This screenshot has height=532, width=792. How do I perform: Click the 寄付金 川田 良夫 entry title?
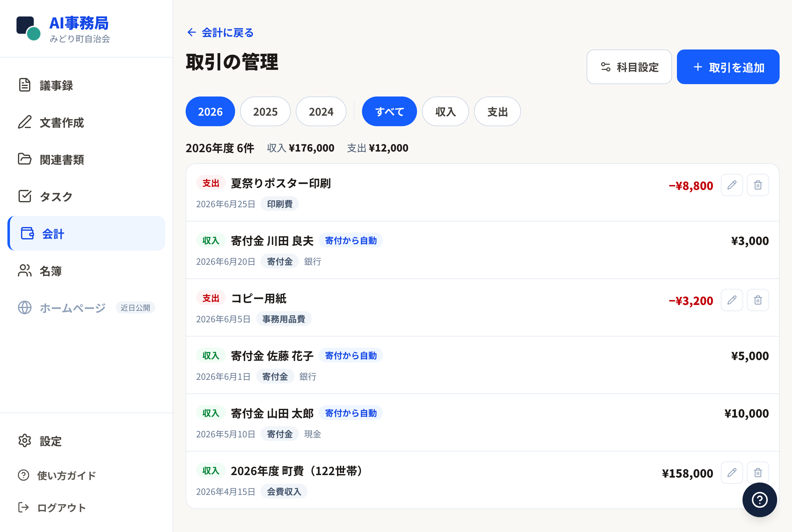pos(272,241)
